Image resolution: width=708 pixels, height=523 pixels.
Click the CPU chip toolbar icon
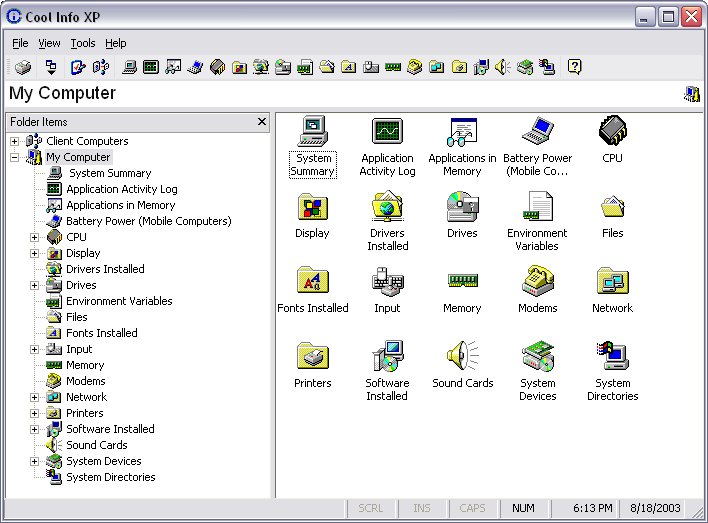(x=217, y=67)
